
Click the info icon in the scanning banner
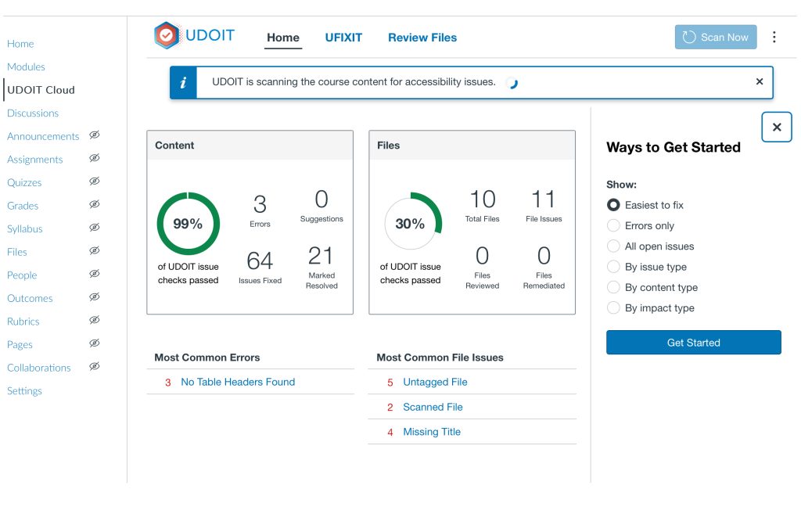tap(181, 81)
